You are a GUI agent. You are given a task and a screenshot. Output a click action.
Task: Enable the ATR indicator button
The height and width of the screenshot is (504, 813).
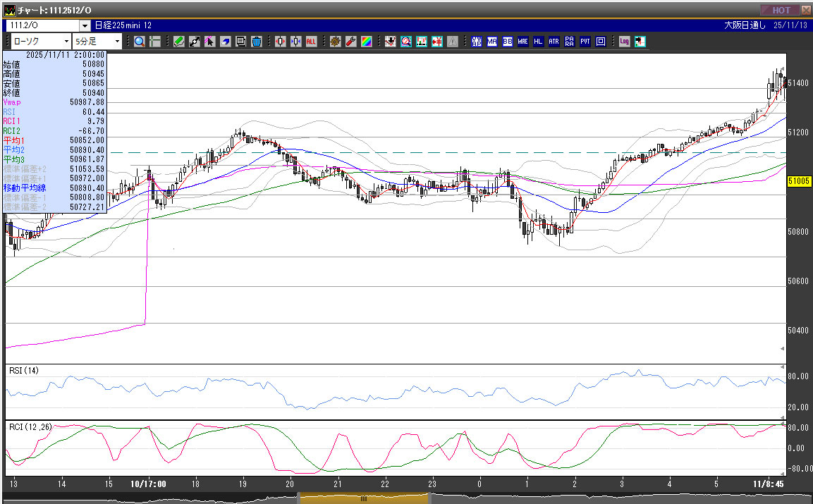pyautogui.click(x=554, y=42)
